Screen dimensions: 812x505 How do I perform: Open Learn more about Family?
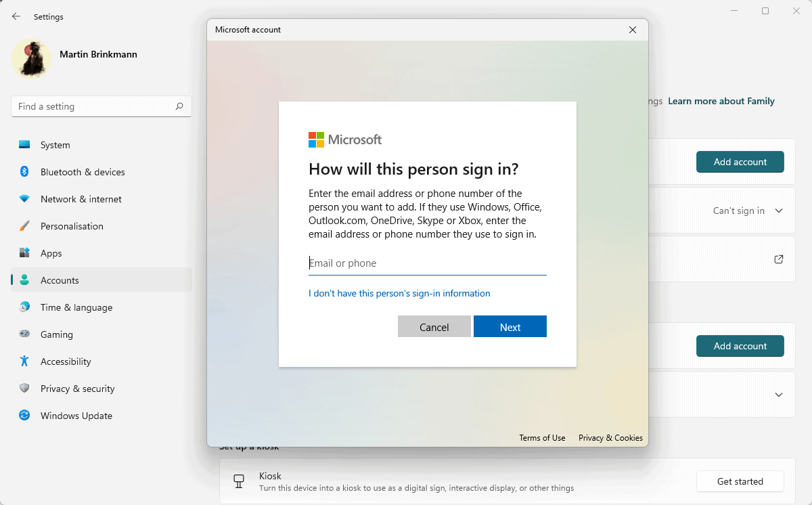(721, 101)
